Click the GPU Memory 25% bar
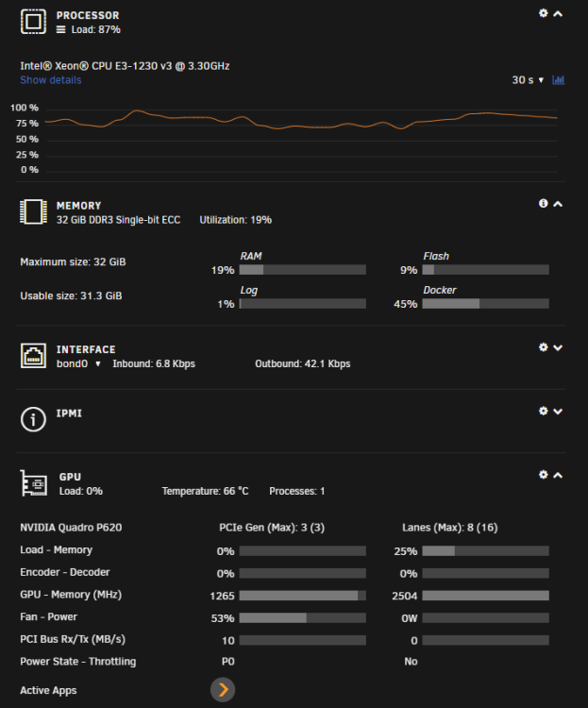 tap(486, 551)
